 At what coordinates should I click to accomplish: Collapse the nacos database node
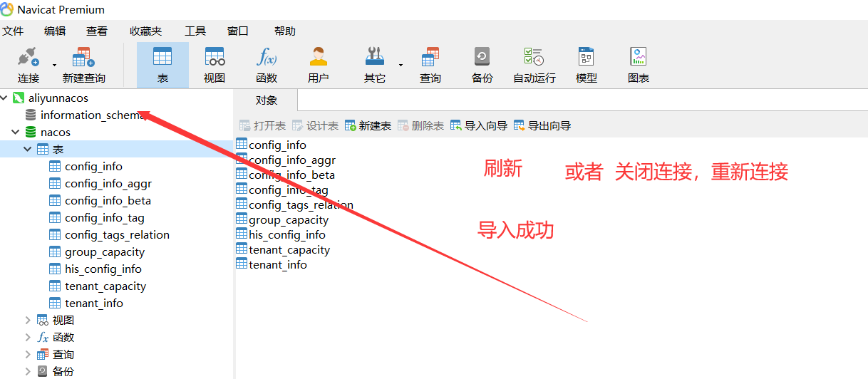(16, 132)
